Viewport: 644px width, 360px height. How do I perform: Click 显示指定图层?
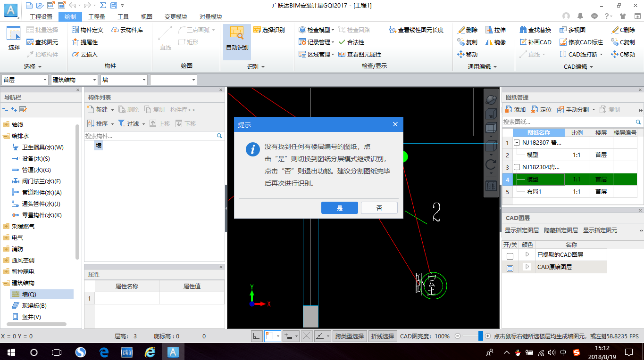click(x=522, y=230)
